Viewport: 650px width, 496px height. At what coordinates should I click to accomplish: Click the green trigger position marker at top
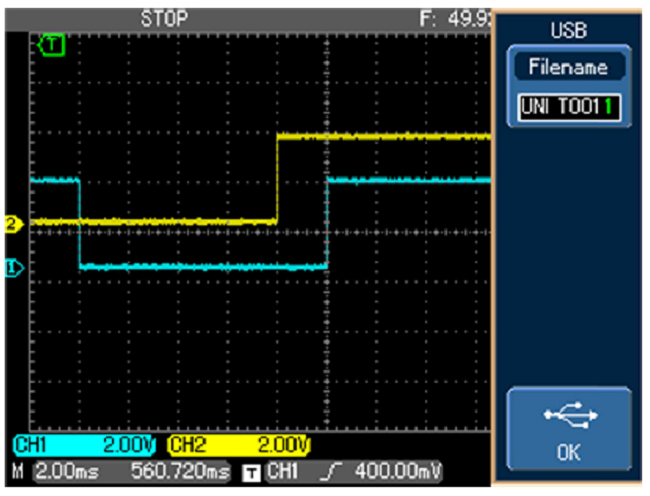tap(52, 45)
